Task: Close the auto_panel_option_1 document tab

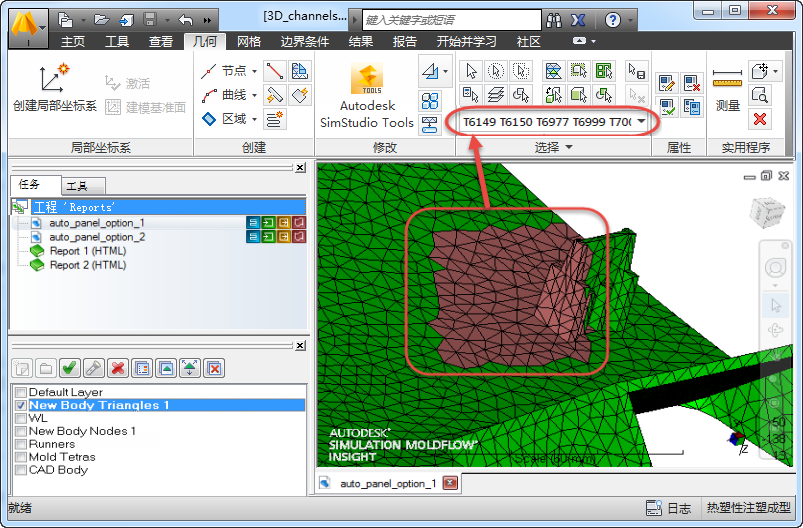Action: [x=450, y=483]
